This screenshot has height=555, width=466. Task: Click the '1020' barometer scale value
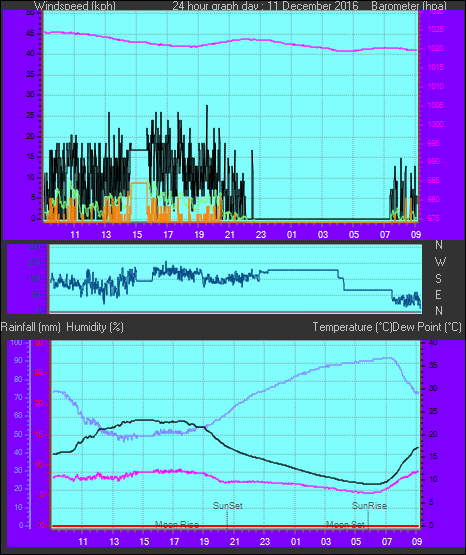tap(436, 48)
